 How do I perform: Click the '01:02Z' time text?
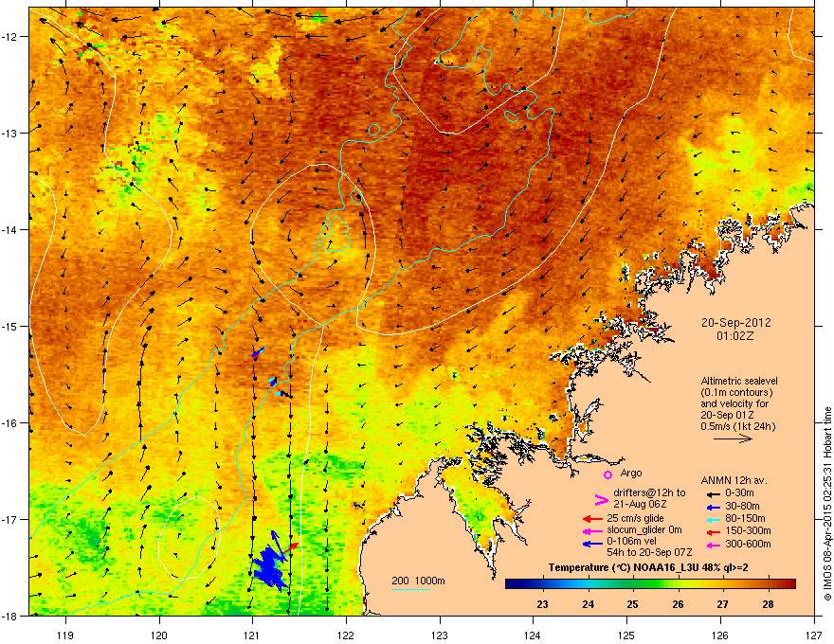pyautogui.click(x=735, y=336)
